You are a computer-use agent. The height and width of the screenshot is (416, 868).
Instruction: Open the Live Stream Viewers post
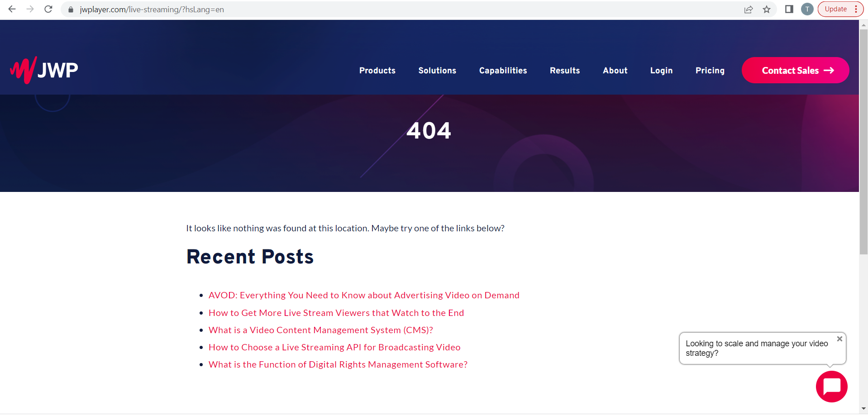coord(336,313)
